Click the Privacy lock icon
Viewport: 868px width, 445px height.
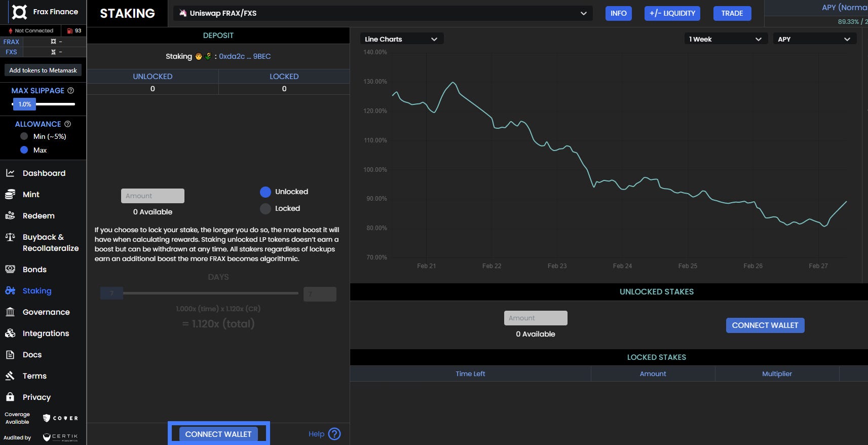coord(10,397)
